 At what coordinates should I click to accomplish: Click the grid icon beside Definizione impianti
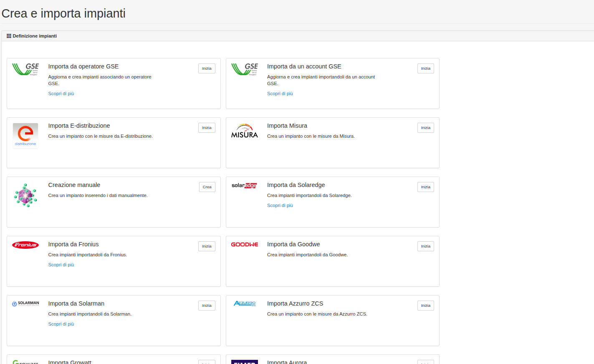tap(9, 36)
